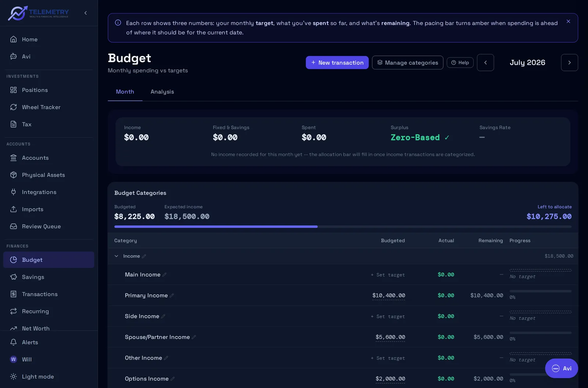The image size is (588, 388).
Task: Dismiss the info banner
Action: 568,22
